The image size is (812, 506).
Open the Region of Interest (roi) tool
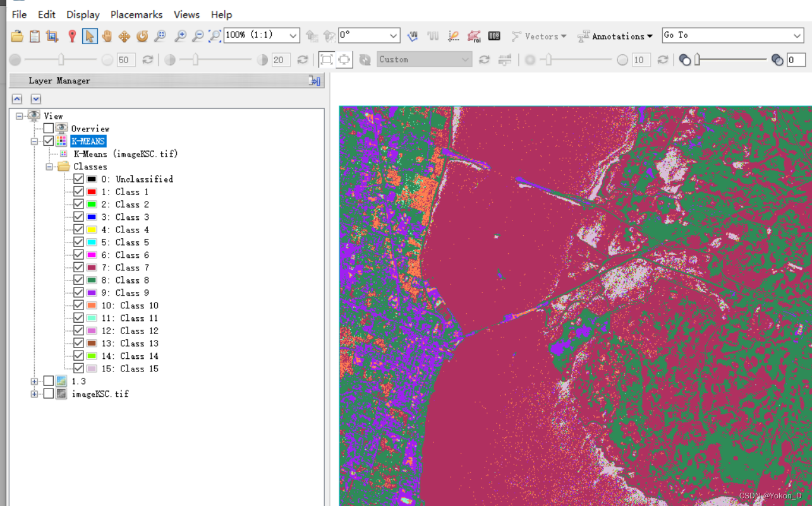[x=474, y=36]
